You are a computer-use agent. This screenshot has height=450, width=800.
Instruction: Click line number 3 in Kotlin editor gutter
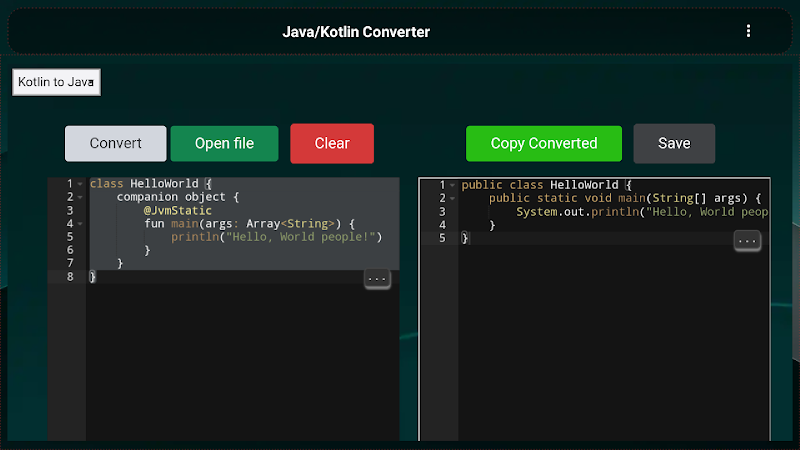[x=70, y=210]
